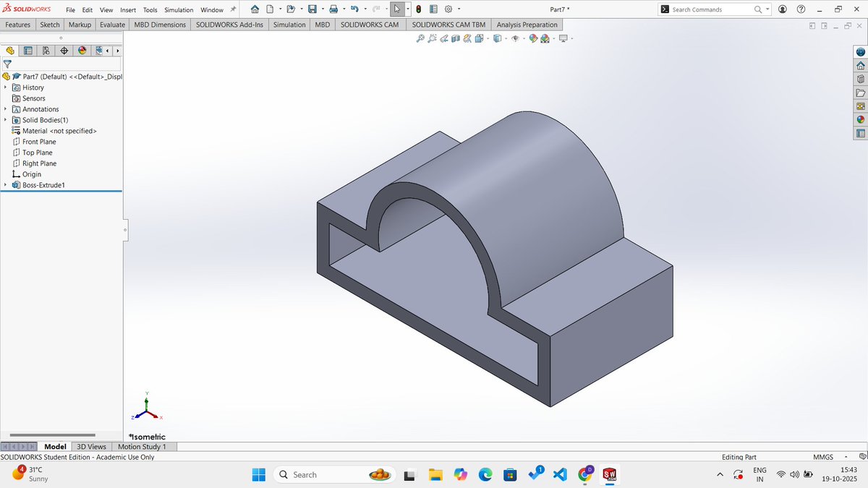This screenshot has width=868, height=488.
Task: Switch to the ConfigurationManager tab icon
Action: tap(46, 51)
